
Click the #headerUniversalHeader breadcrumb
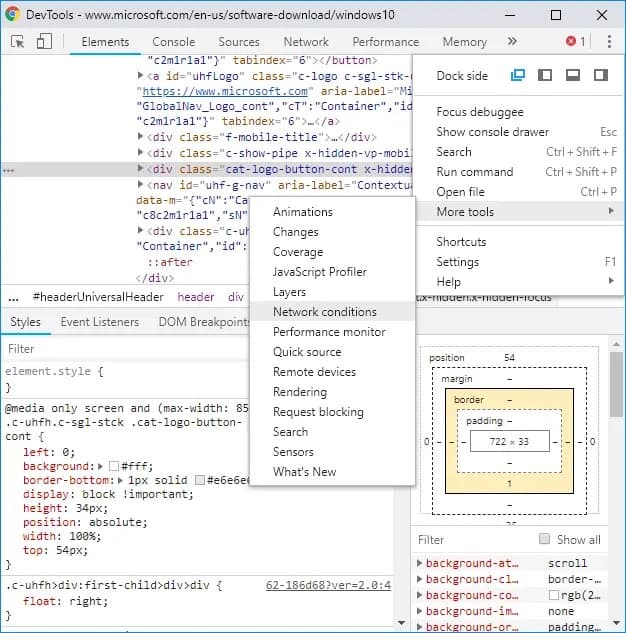coord(98,297)
